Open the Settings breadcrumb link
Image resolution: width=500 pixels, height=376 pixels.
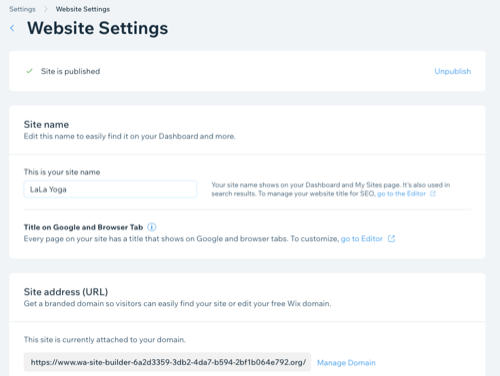point(22,9)
